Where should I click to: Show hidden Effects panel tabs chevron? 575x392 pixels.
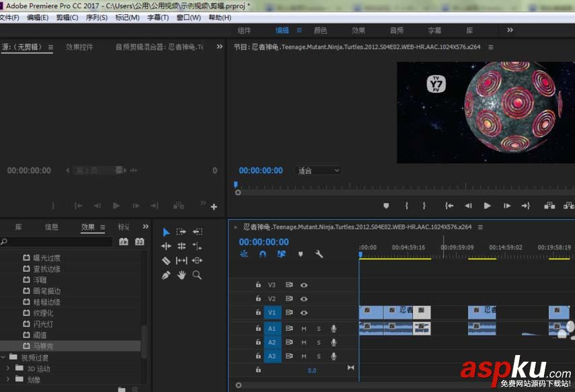pyautogui.click(x=145, y=227)
